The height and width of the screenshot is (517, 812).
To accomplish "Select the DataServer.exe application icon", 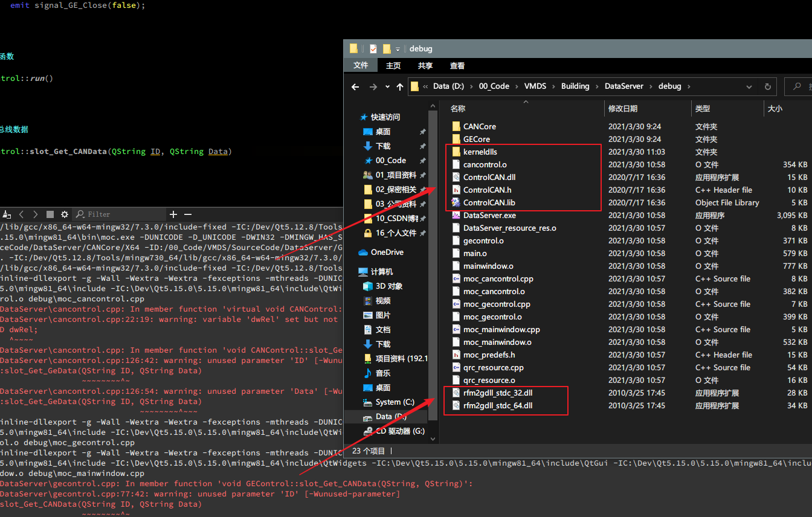I will [456, 215].
